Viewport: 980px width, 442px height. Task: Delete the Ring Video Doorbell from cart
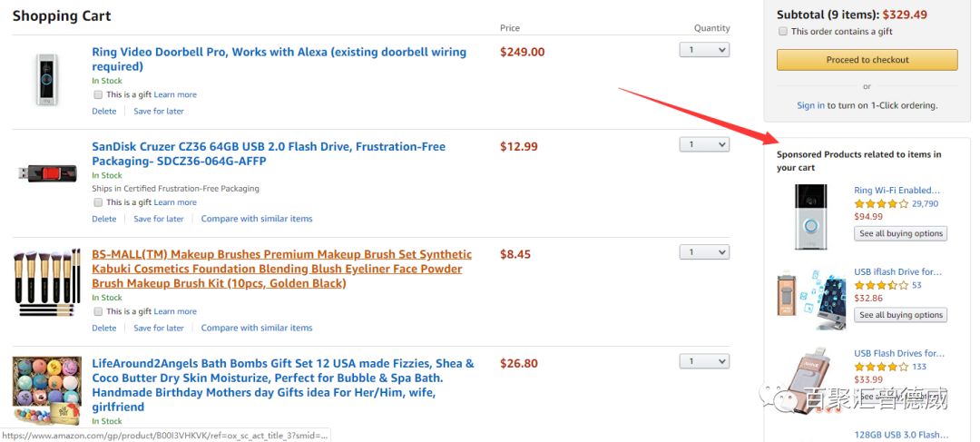pyautogui.click(x=104, y=112)
